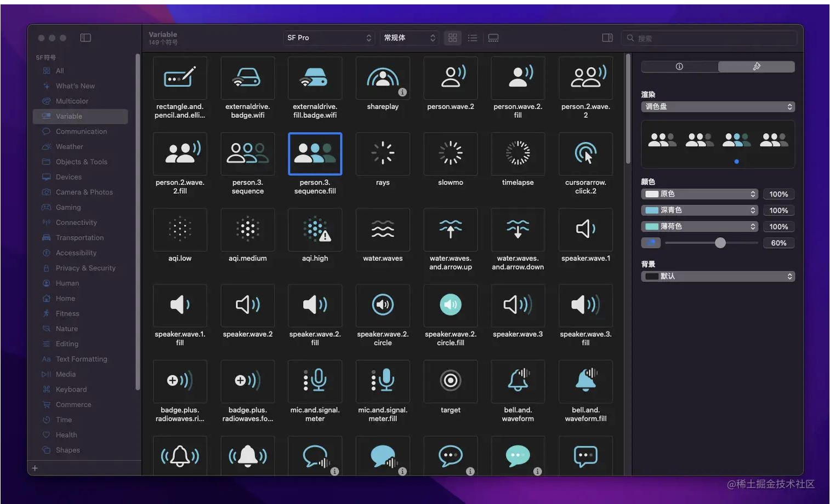Open the rendering mode 调色盘 dropdown
Screen dimensions: 830x504
pos(718,107)
